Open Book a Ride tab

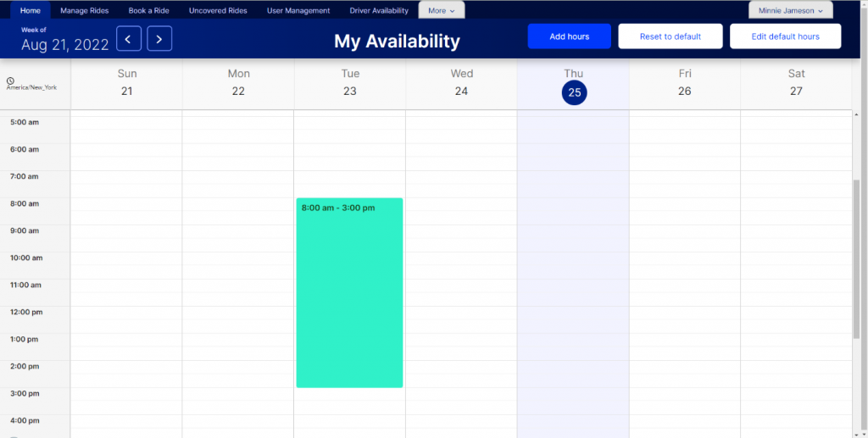pos(148,11)
